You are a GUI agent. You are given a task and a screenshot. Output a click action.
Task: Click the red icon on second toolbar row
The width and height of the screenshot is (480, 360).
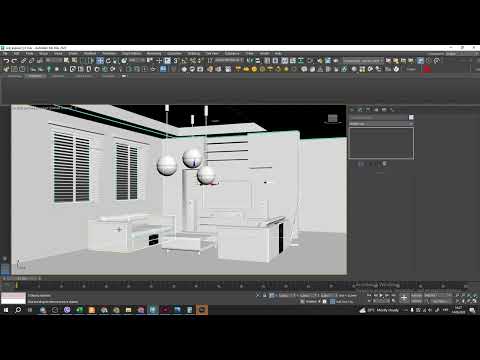tap(427, 69)
